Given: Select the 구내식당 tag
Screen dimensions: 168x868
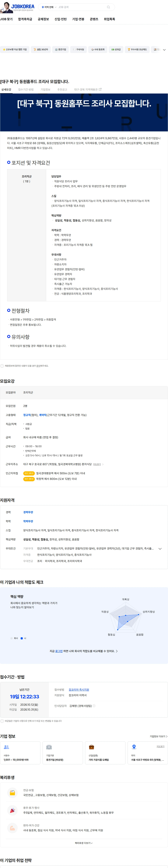Looking at the screenshot, I should (x=78, y=50).
